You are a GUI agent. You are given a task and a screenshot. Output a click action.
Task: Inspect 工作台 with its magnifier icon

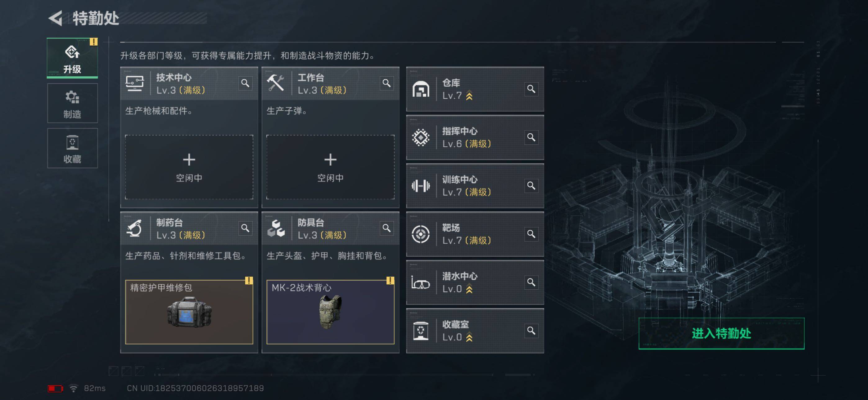pos(387,83)
